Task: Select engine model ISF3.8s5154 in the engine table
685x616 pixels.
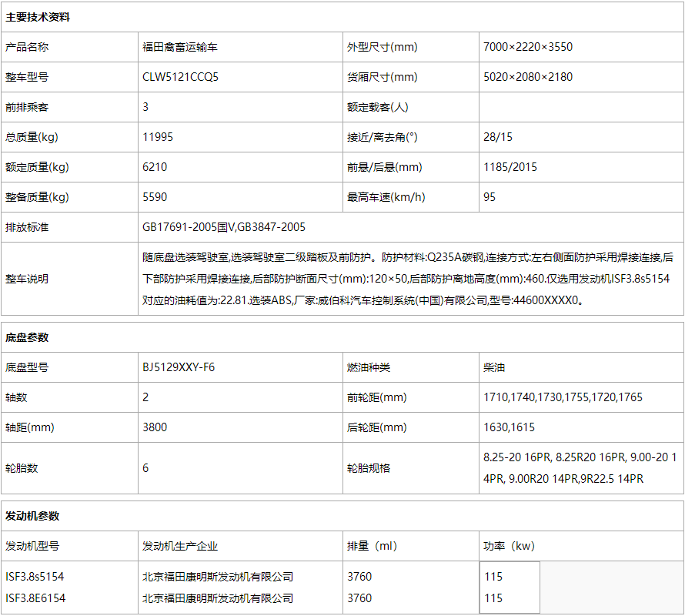Action: click(35, 577)
